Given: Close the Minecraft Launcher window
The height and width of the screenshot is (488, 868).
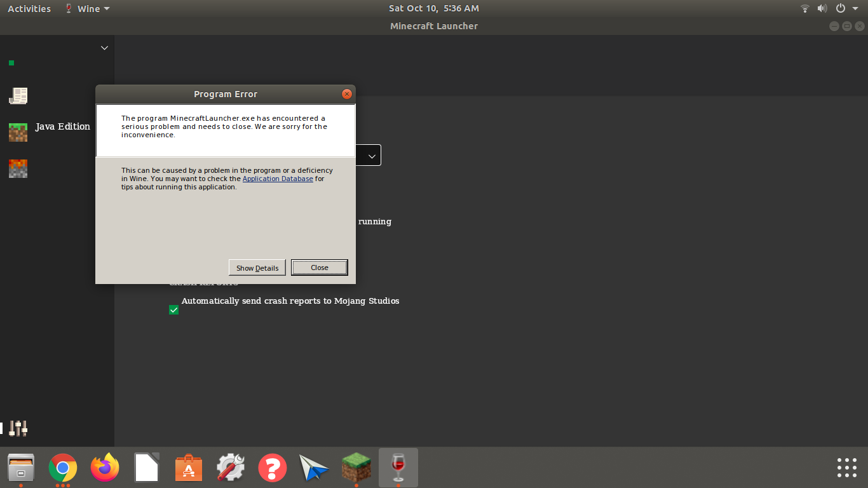Looking at the screenshot, I should (860, 26).
